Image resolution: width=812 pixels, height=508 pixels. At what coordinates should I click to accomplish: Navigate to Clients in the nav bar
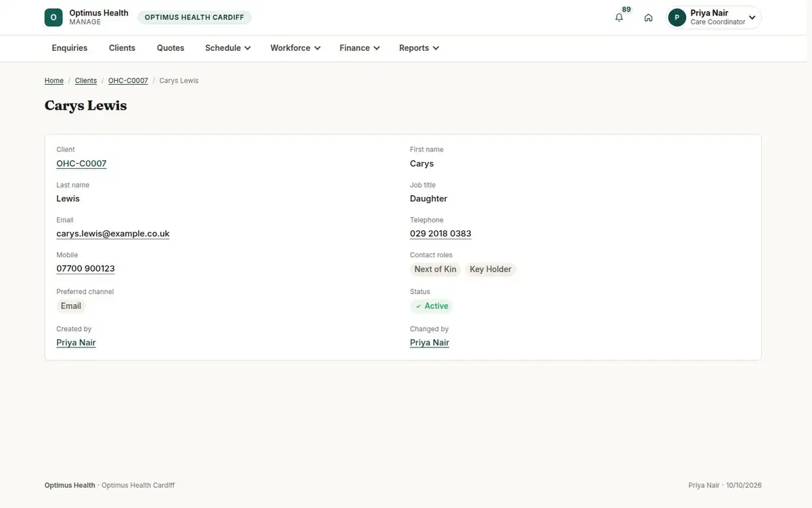[x=122, y=48]
